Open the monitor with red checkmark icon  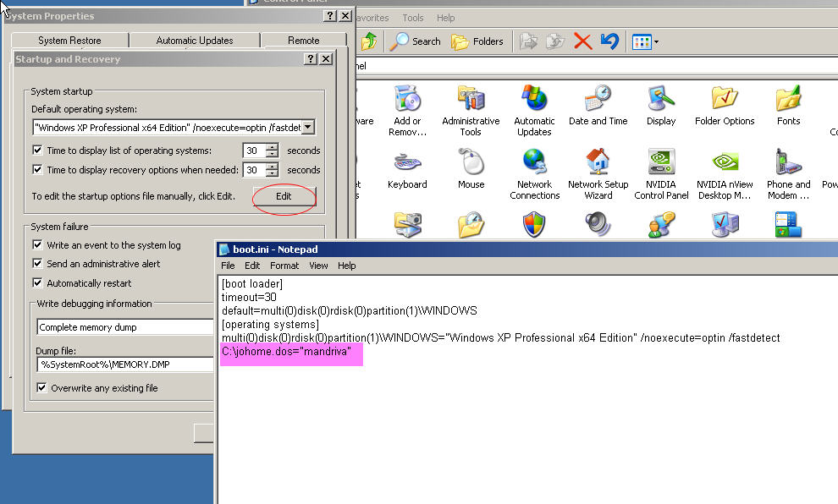pos(725,224)
